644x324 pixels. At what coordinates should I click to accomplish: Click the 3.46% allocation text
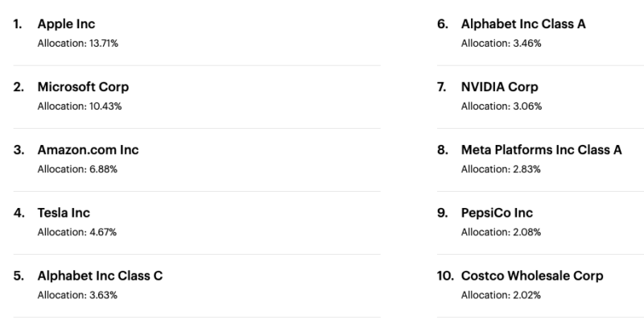[x=501, y=44]
